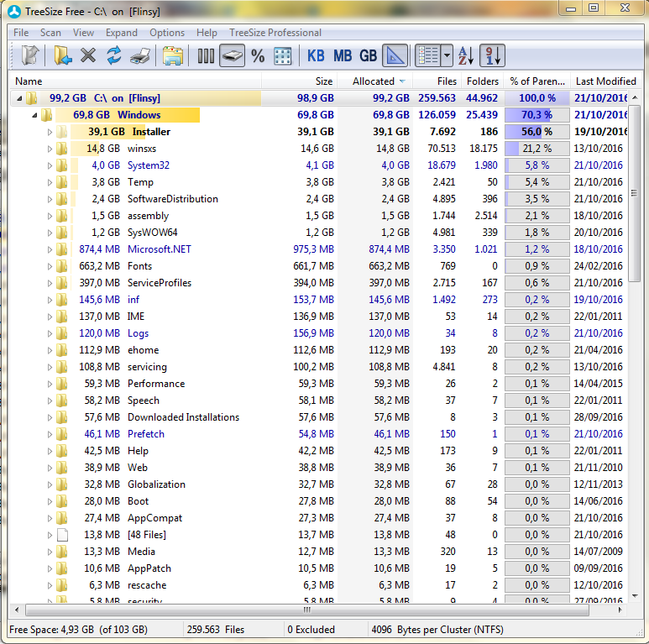This screenshot has height=644, width=649.
Task: Sort by Last Modified column header
Action: pyautogui.click(x=605, y=81)
